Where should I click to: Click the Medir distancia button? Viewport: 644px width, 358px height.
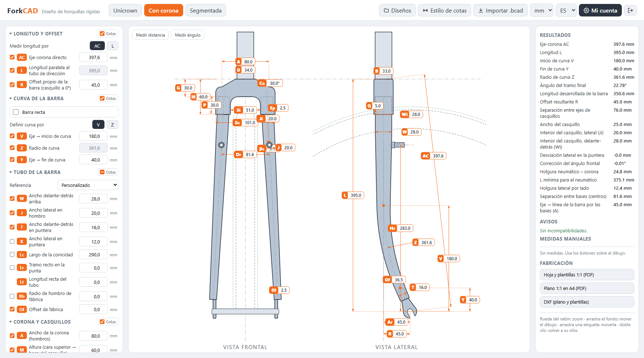point(151,35)
